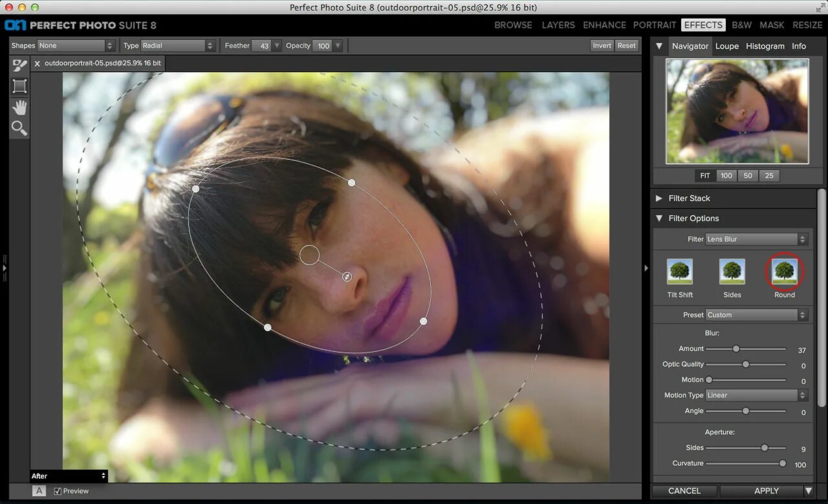The height and width of the screenshot is (504, 828).
Task: Open the Shapes dropdown
Action: click(x=76, y=46)
